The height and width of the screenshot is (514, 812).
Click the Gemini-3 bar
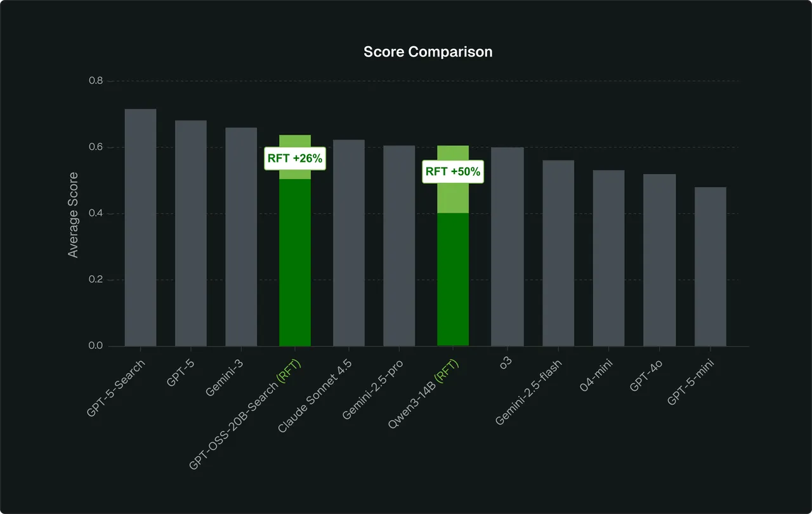click(x=242, y=237)
